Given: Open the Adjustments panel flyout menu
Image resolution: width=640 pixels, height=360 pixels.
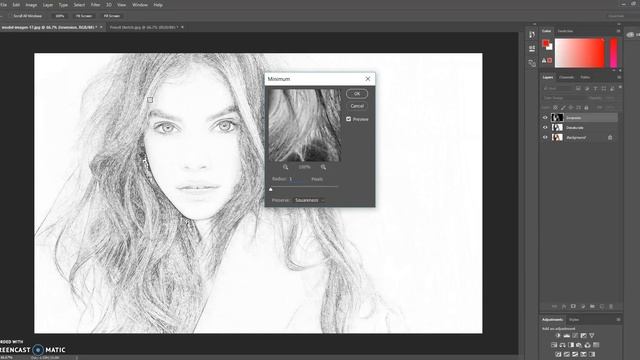Looking at the screenshot, I should tap(618, 320).
